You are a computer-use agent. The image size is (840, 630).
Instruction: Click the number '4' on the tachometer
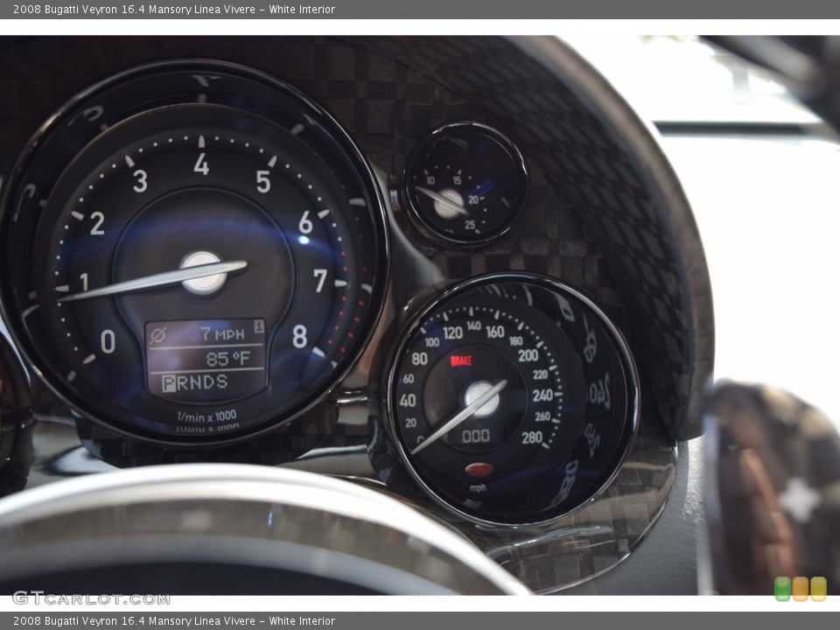(201, 164)
